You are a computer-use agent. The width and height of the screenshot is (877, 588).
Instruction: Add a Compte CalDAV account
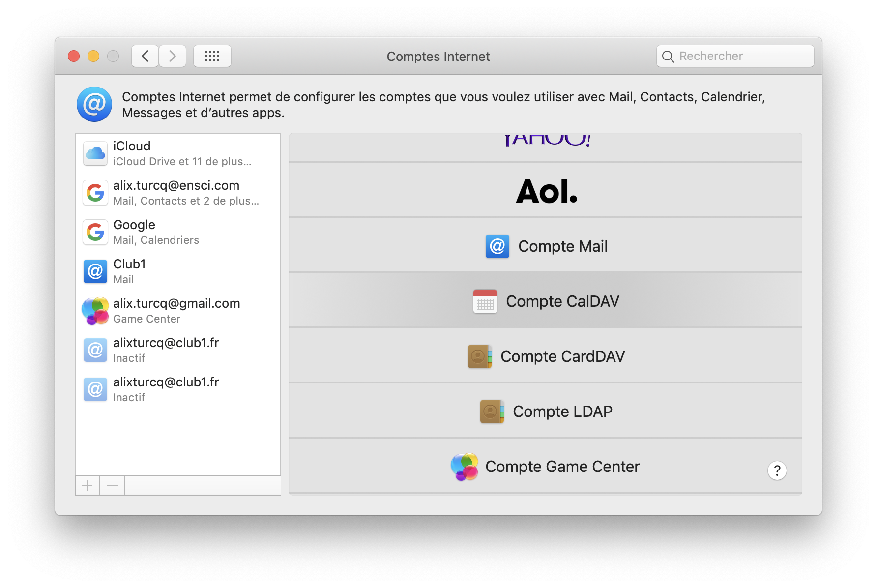coord(546,300)
